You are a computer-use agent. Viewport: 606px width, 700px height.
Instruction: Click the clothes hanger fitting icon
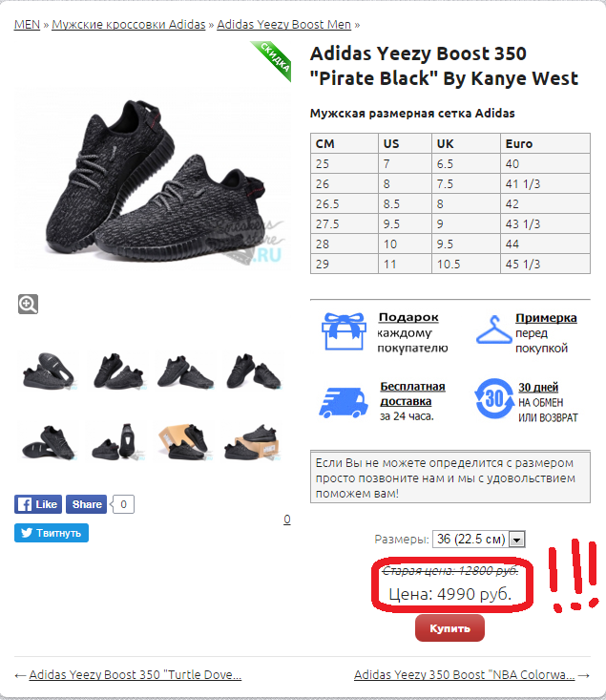point(493,329)
